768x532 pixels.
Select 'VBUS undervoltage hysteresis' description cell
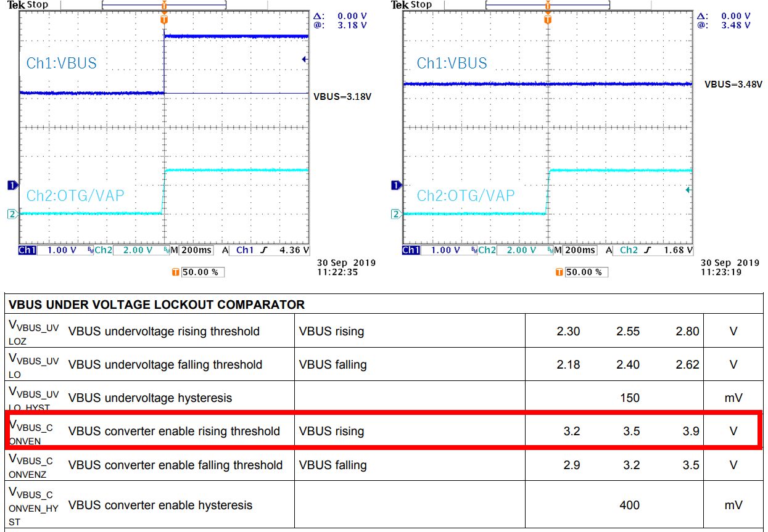click(150, 398)
